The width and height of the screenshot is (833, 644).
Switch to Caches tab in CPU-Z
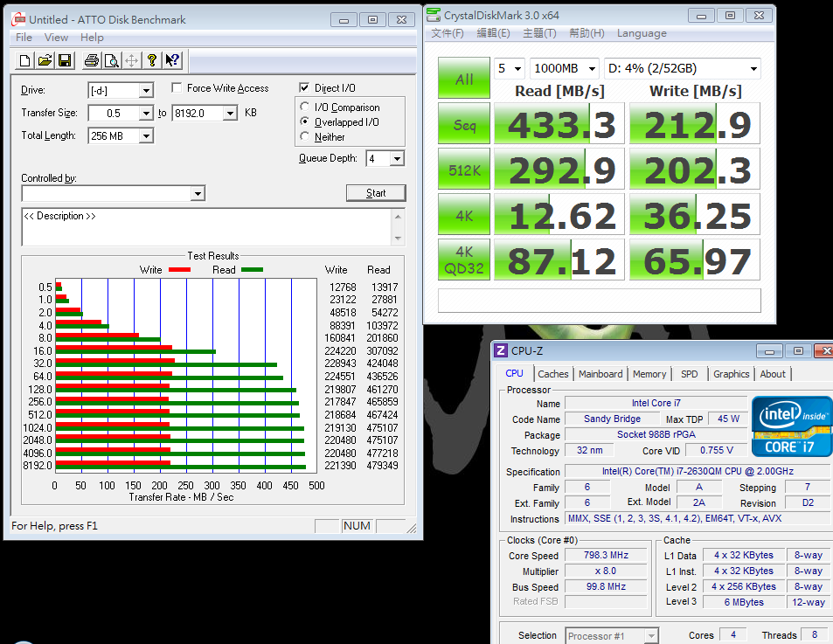[553, 374]
